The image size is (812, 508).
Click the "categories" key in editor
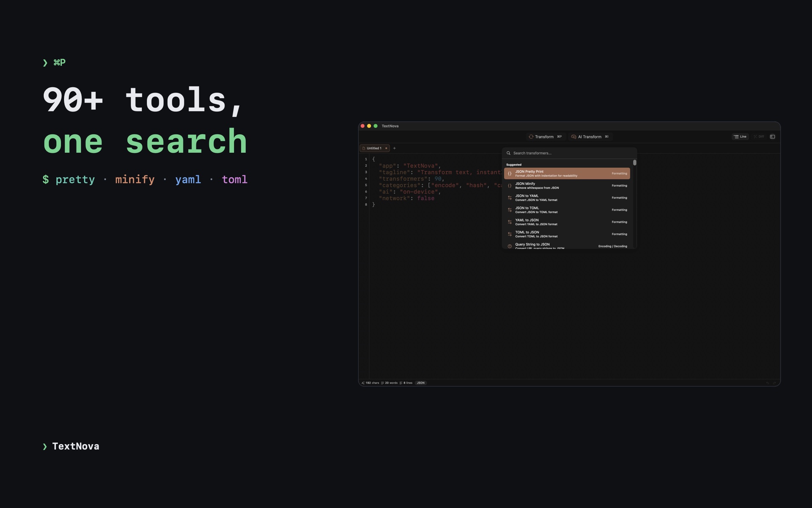tap(400, 185)
